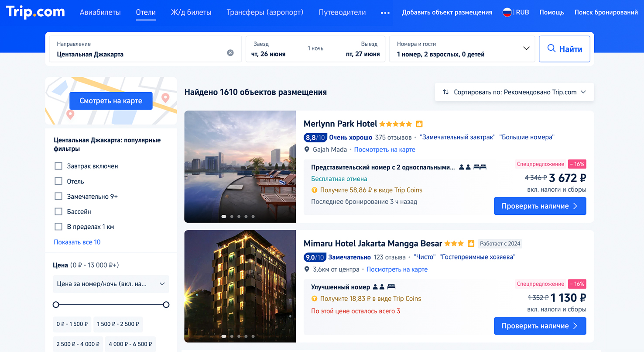Screen dimensions: 644x352
Task: Click the Выезд check-out date field
Action: pos(363,49)
